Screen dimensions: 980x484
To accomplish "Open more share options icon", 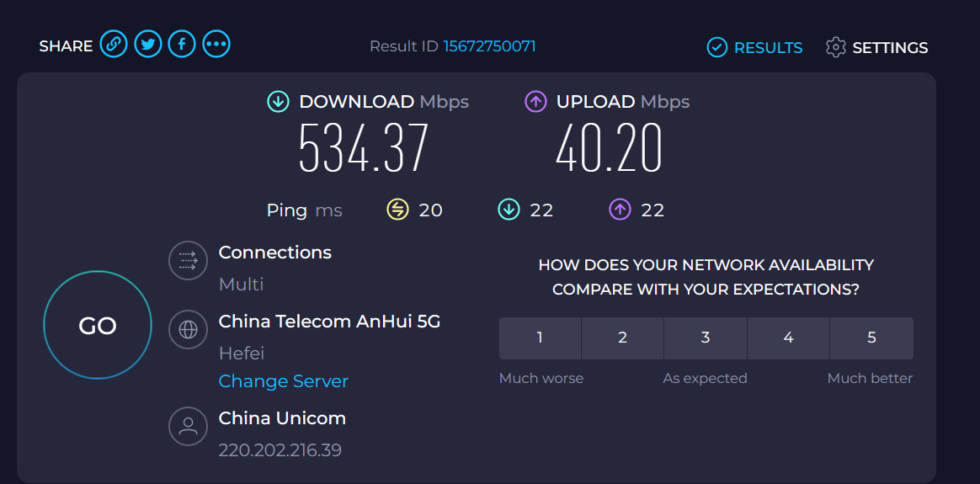I will pos(216,44).
